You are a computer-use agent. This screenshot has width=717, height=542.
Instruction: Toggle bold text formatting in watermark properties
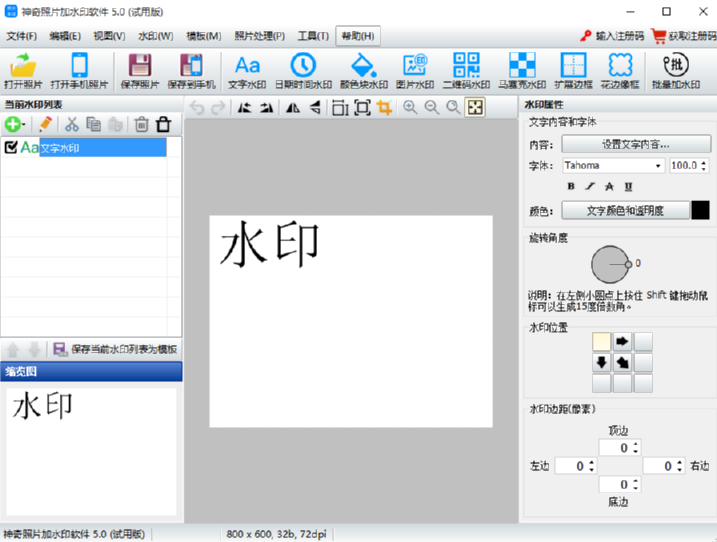click(571, 186)
